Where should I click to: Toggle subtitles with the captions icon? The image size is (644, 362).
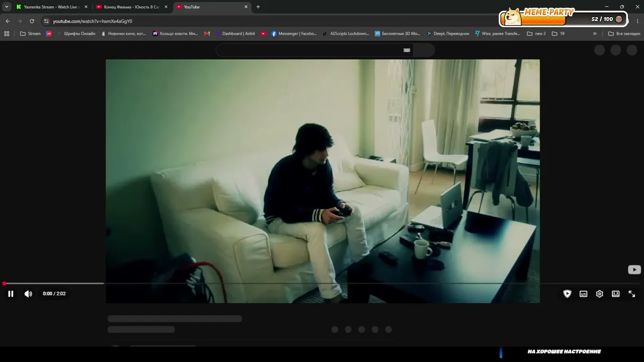click(x=584, y=294)
